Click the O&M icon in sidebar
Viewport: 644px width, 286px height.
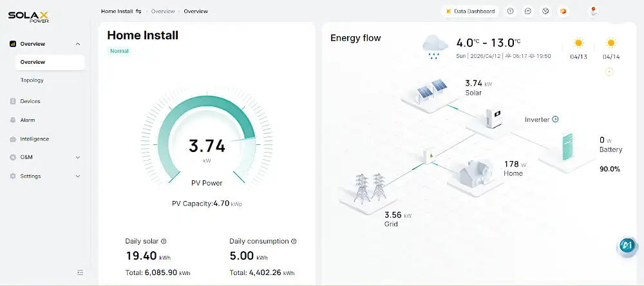pos(12,157)
